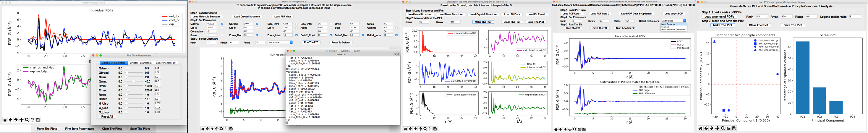The image size is (868, 133).
Task: Click the Home icon in Intermolecular PDFs toolbar
Action: (x=5, y=120)
